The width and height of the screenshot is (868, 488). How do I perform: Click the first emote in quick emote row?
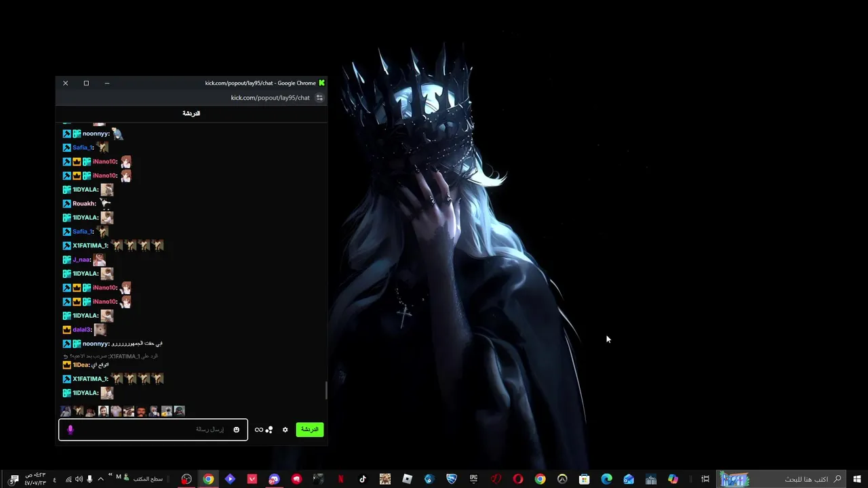point(66,411)
